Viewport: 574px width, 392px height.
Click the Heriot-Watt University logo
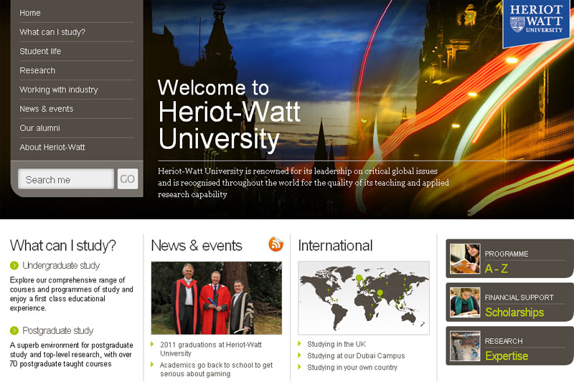click(x=536, y=21)
